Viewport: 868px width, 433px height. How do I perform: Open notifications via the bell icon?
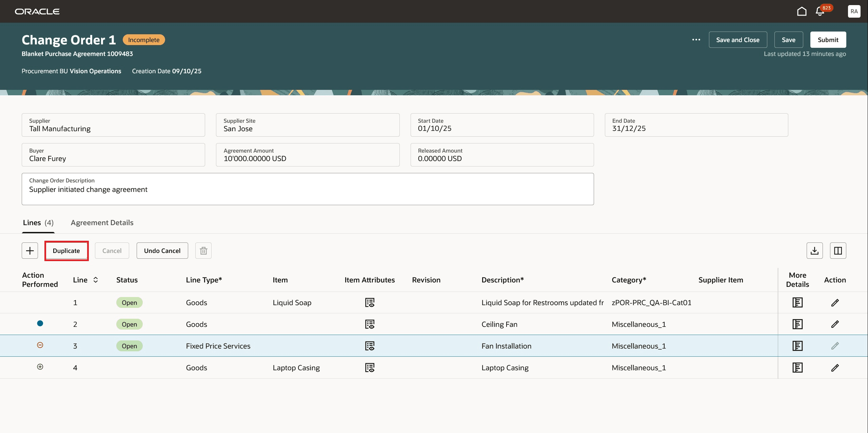pos(819,11)
